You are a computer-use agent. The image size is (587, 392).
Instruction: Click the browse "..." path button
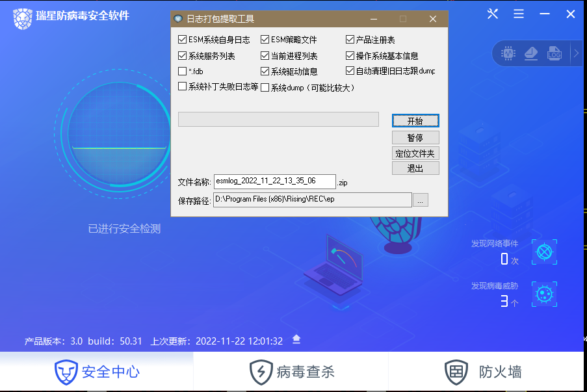pos(421,200)
